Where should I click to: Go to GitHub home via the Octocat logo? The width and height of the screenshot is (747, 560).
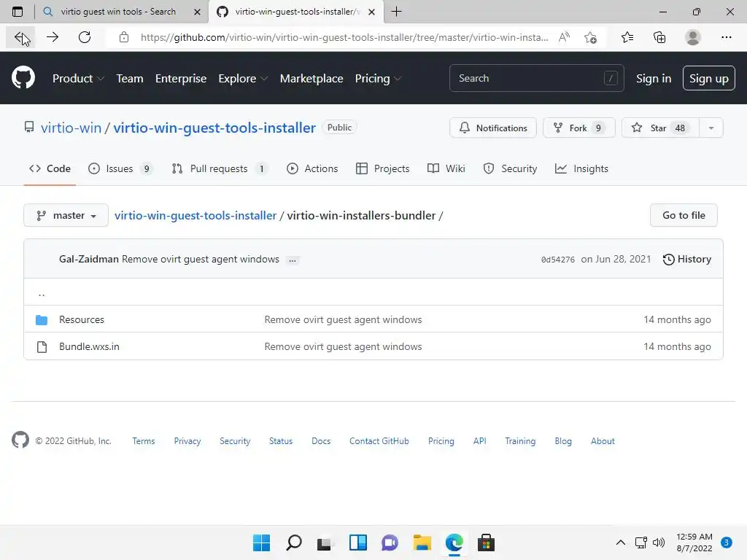(x=23, y=78)
